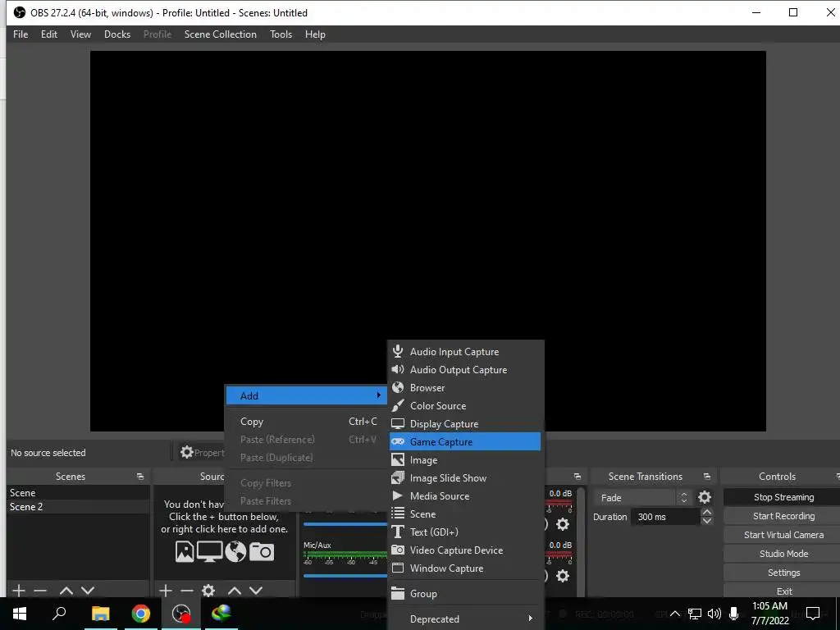Adjust the Mic/Aux volume slider
The width and height of the screenshot is (840, 630).
pos(345,576)
